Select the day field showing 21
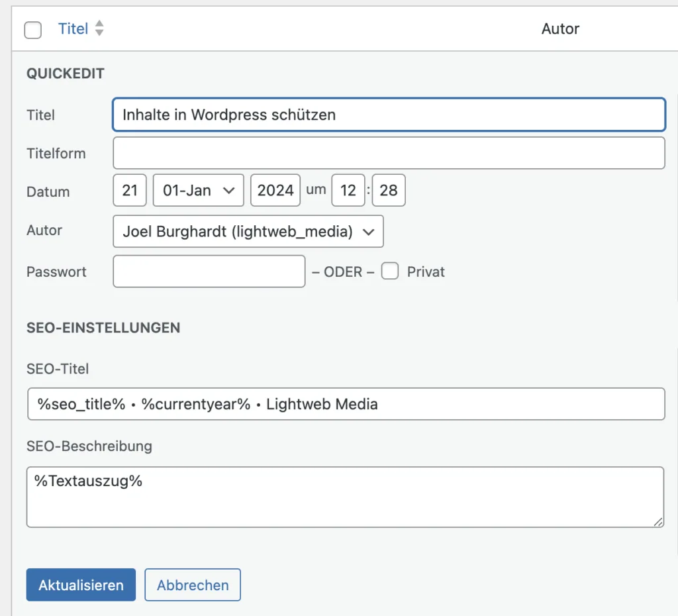The image size is (678, 616). tap(130, 190)
